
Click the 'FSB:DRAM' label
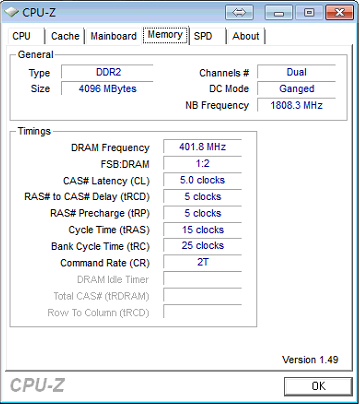(125, 164)
